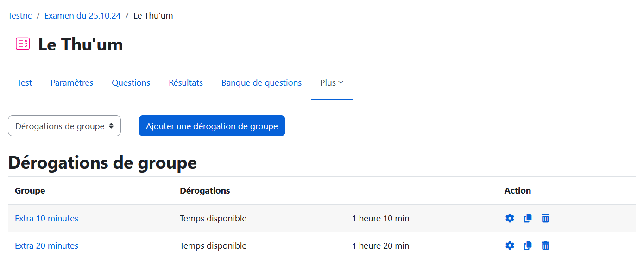Open the Extra 20 minutes group link
Image resolution: width=644 pixels, height=264 pixels.
[x=46, y=245]
